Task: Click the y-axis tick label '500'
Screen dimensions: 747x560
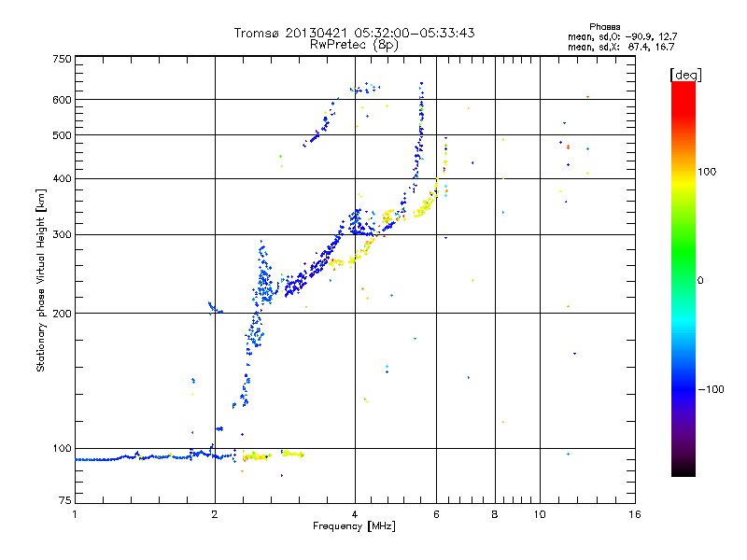Action: click(x=62, y=135)
